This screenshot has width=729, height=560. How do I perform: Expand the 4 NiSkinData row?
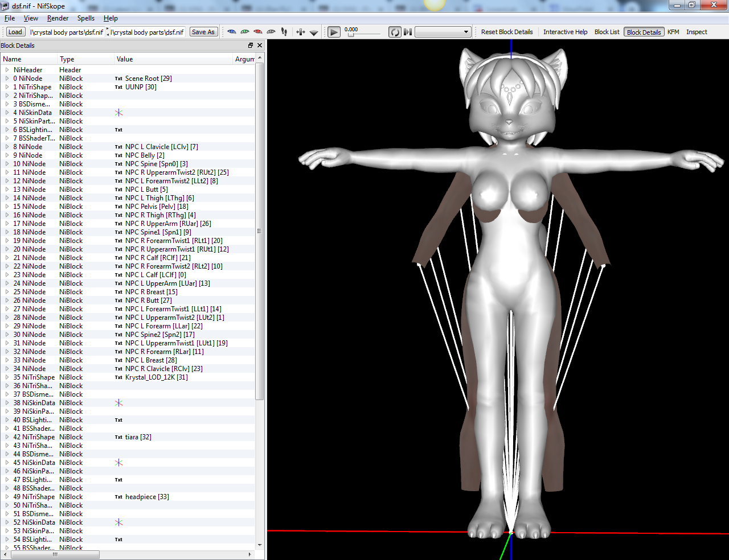[7, 113]
